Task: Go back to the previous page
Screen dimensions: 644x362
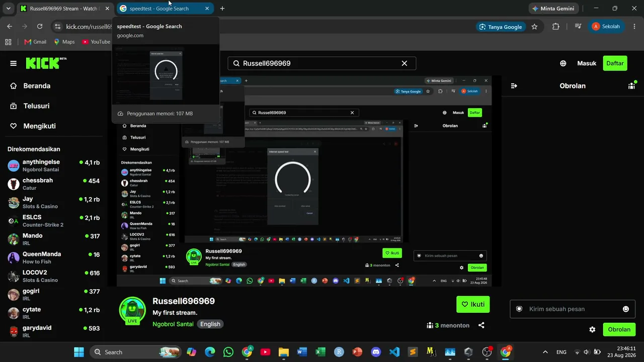Action: click(10, 27)
